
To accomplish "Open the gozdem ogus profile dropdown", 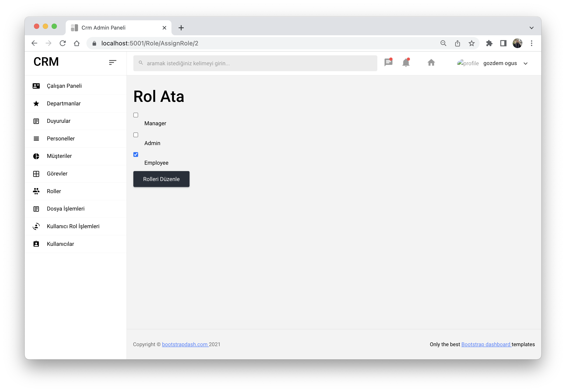I will [x=525, y=63].
